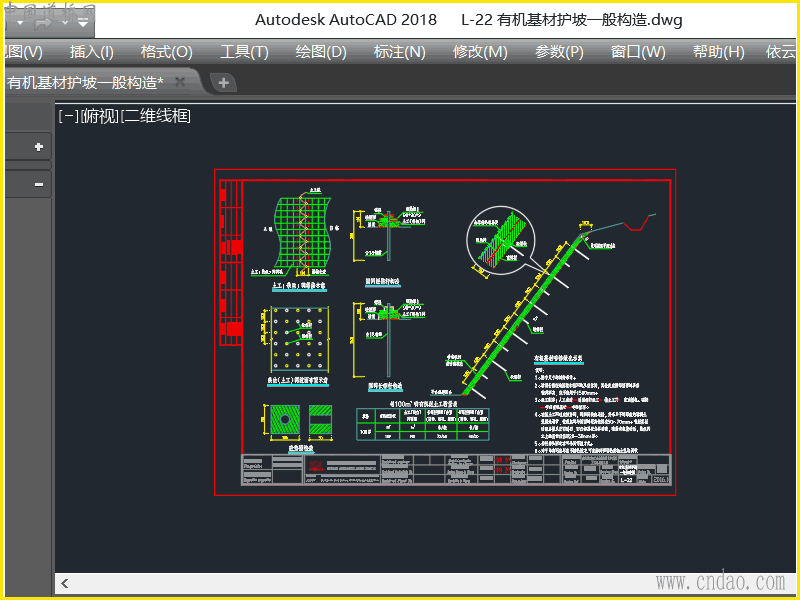Click the Redo arrow in quick access toolbar
This screenshot has width=800, height=600.
point(45,22)
